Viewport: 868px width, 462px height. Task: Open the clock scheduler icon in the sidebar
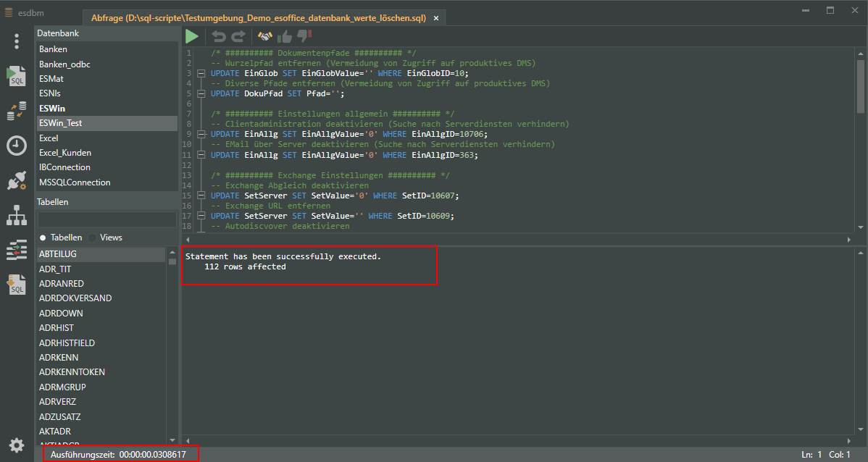tap(17, 146)
